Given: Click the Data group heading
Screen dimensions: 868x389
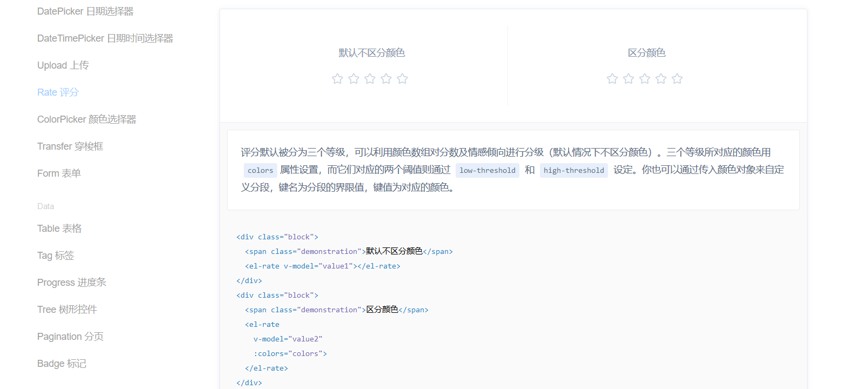Looking at the screenshot, I should pos(45,206).
